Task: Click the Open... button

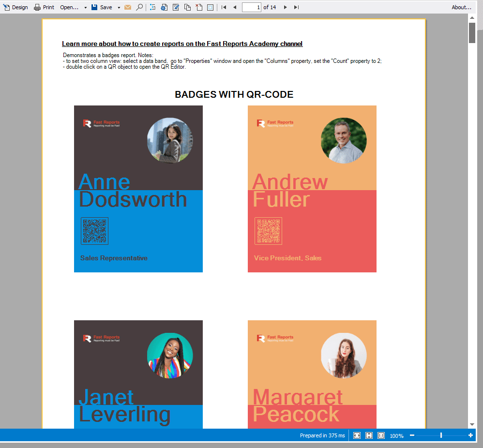Action: [x=69, y=7]
